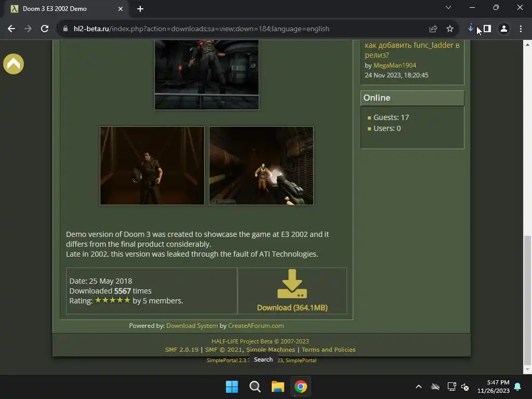Click the 'Downloaded 5567 times' text
Screen dimensions: 532x399
pyautogui.click(x=110, y=291)
